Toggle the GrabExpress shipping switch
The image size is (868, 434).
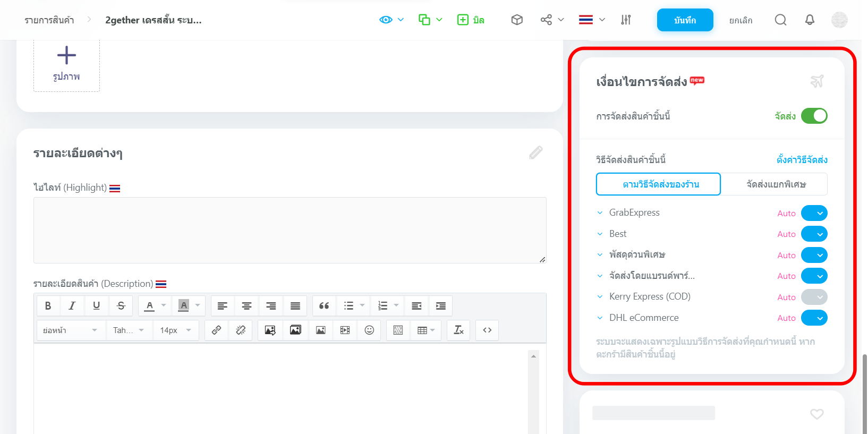pyautogui.click(x=814, y=213)
